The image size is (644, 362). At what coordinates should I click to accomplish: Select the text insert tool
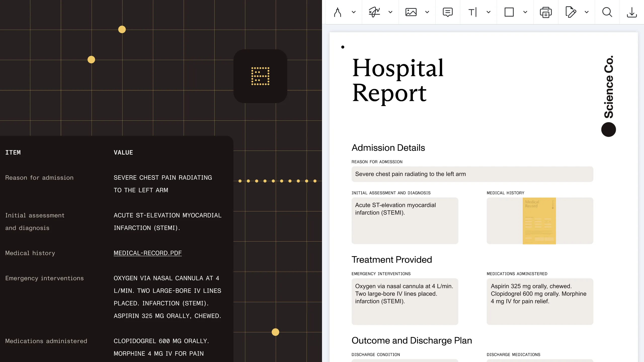pyautogui.click(x=472, y=12)
